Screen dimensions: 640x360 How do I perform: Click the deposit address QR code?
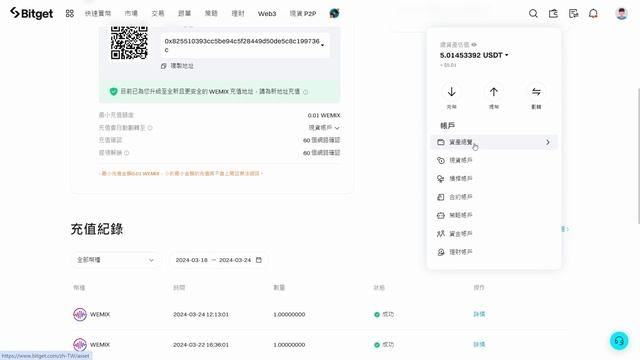tap(129, 42)
